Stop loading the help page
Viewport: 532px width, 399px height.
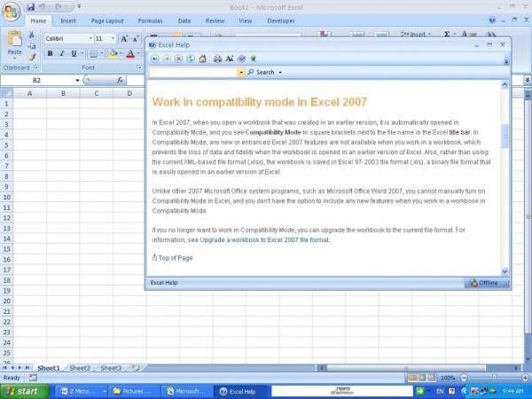click(x=178, y=59)
